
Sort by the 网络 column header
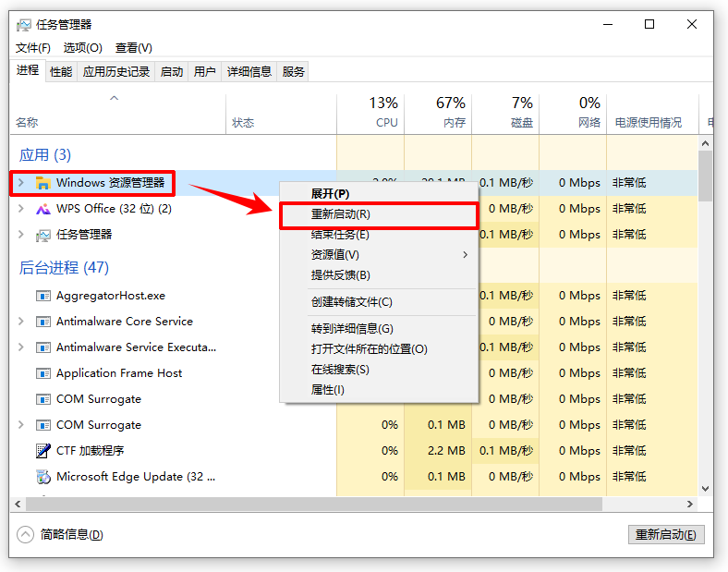(573, 115)
